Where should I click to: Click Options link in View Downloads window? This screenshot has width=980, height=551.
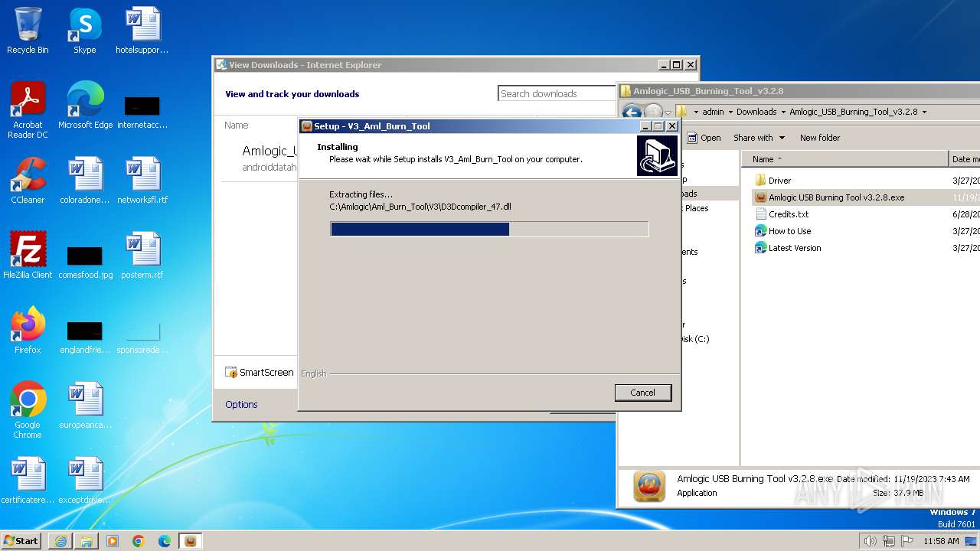pos(241,404)
